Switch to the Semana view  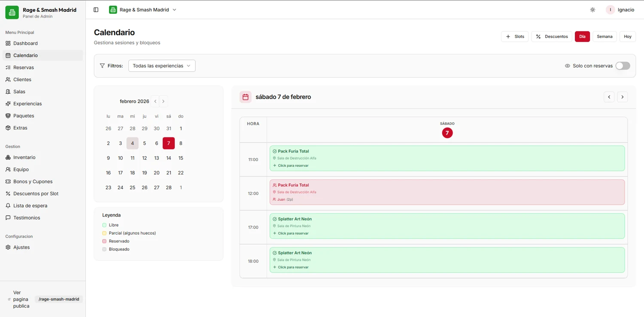[x=605, y=37]
